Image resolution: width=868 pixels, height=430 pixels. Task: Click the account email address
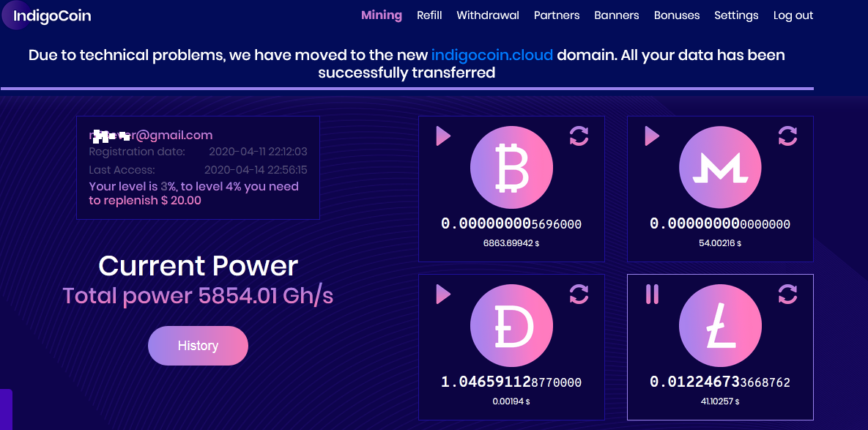coord(151,135)
